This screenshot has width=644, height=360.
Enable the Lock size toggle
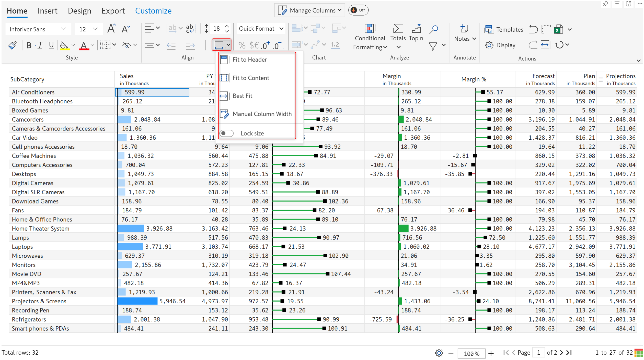coord(226,133)
